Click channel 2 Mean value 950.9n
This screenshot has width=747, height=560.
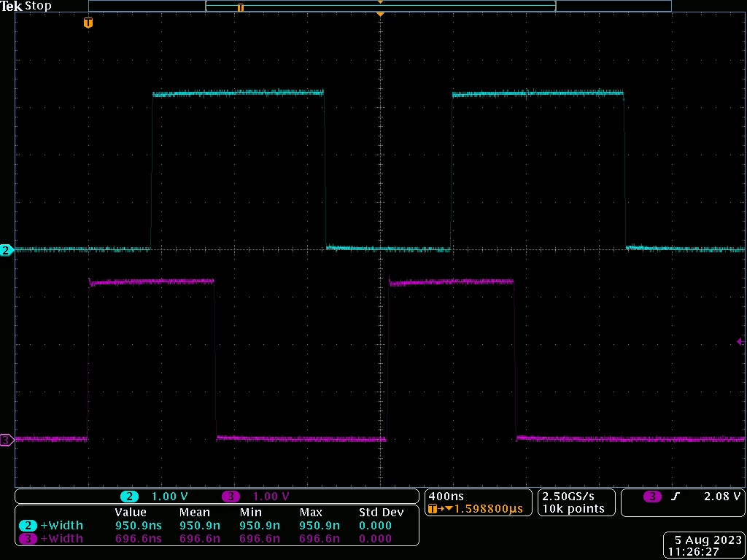[200, 526]
